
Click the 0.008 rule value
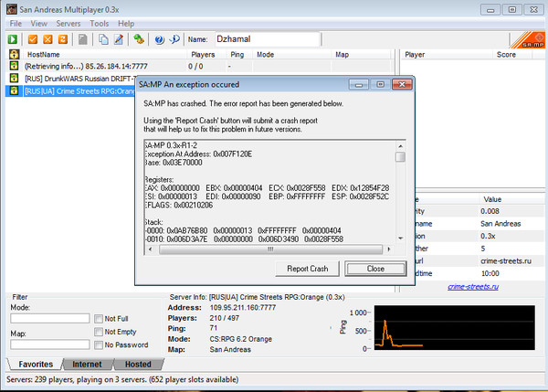pos(490,211)
